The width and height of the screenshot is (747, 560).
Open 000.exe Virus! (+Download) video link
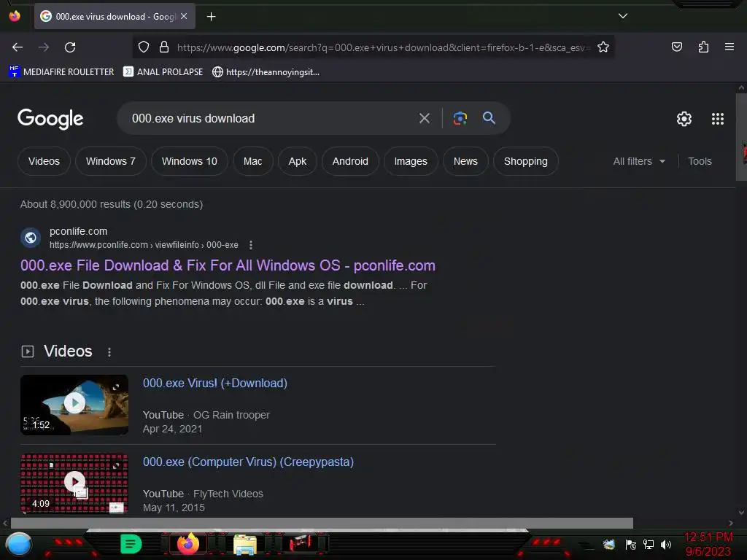point(215,384)
